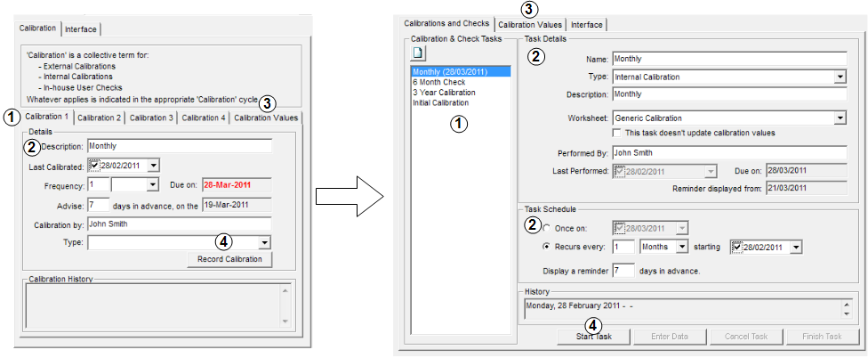Image resolution: width=868 pixels, height=358 pixels.
Task: Click the reminder days in advance field
Action: (x=622, y=270)
